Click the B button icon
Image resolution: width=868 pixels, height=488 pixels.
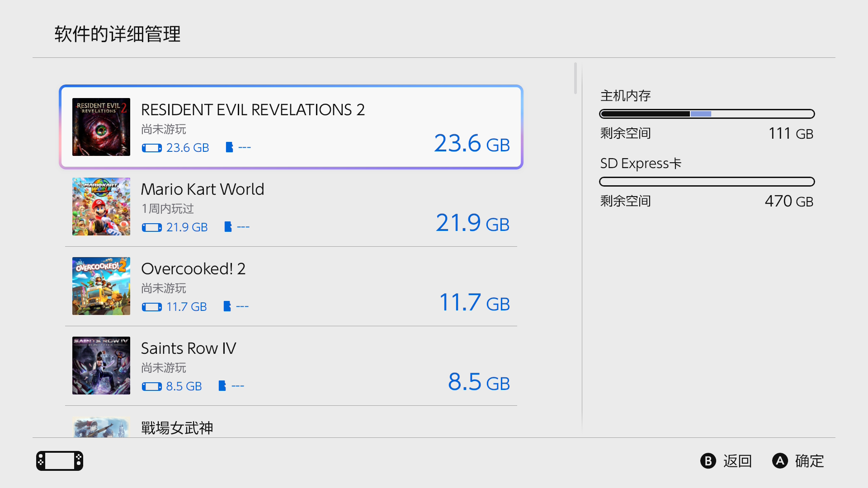(708, 461)
